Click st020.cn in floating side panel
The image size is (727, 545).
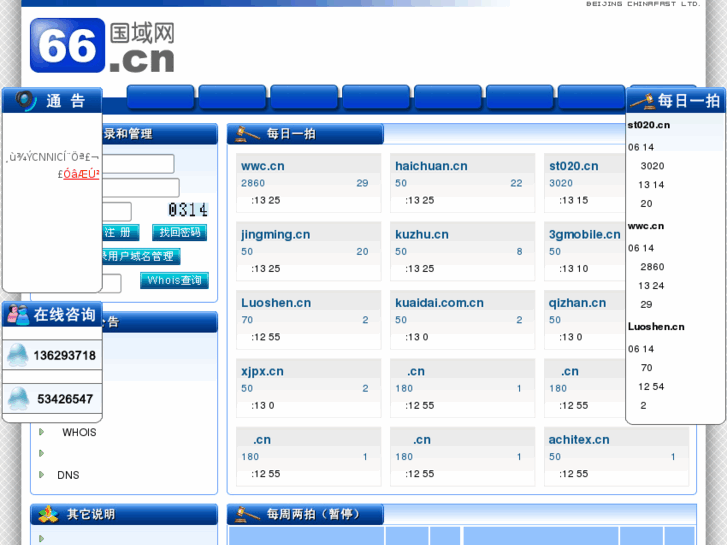tap(649, 125)
